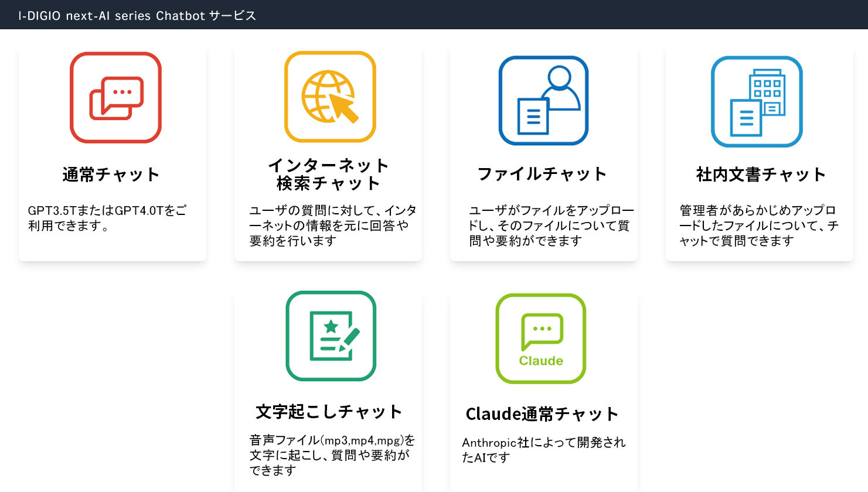
Task: Open the Claude通常チャット heading
Action: click(542, 414)
